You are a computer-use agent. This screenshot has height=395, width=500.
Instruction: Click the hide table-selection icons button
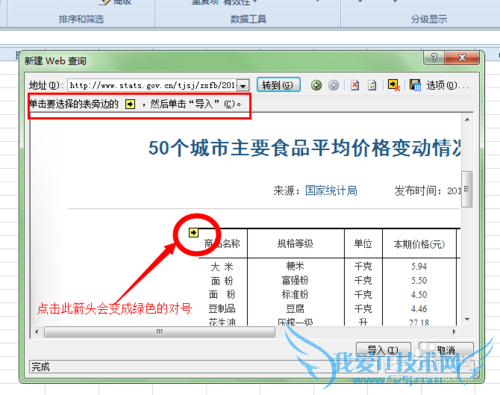pos(394,85)
